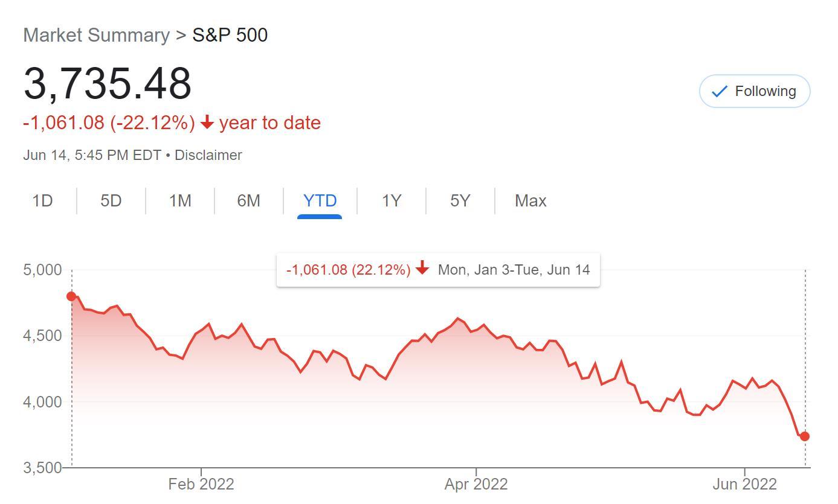Open the Max time range
This screenshot has width=838, height=504.
point(530,200)
